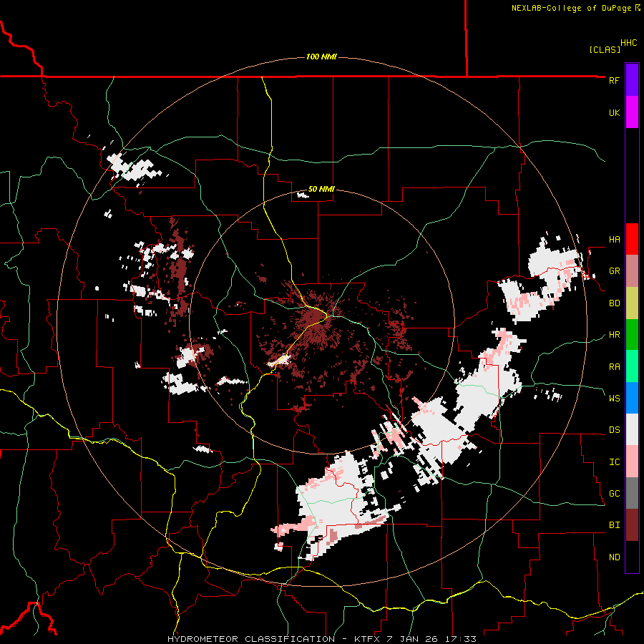
Task: Click the [CLAS] legend heading text
Action: 605,49
